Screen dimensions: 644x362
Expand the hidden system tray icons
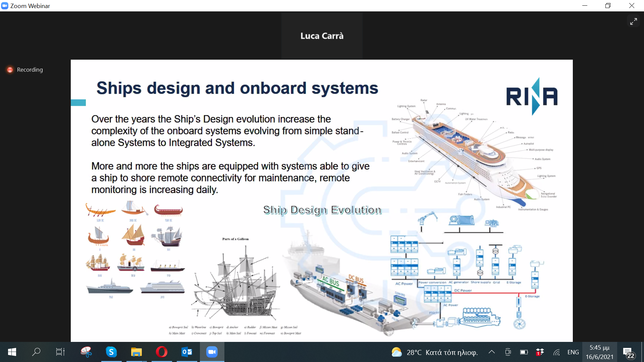492,352
